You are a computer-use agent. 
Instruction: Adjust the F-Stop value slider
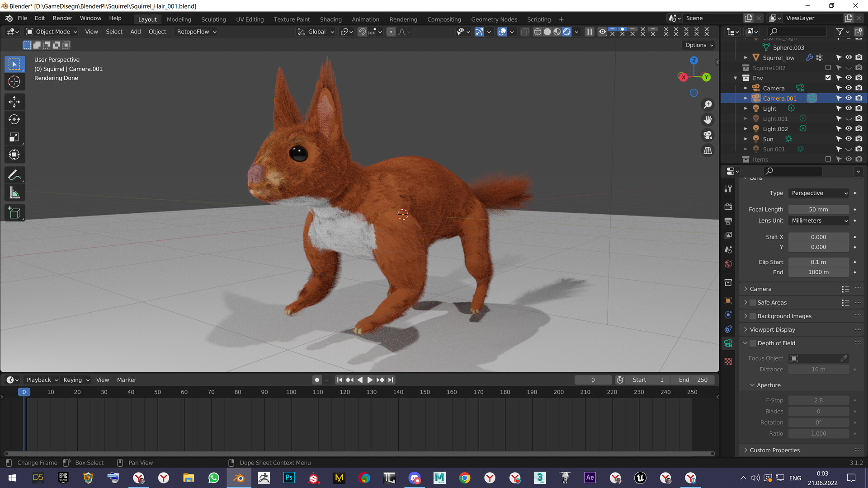click(818, 400)
